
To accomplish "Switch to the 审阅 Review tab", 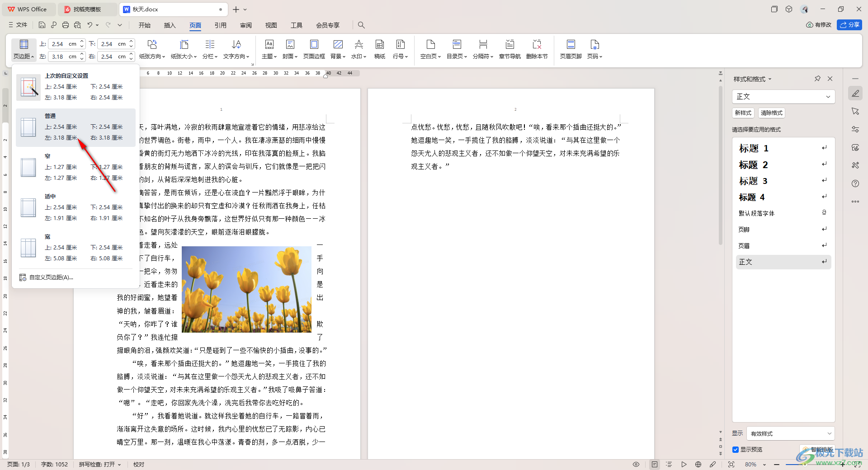I will click(x=246, y=25).
